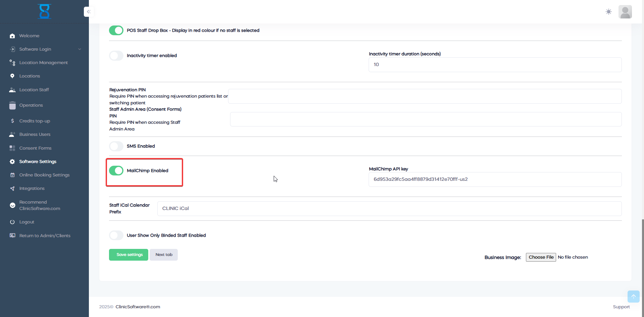Collapse the sidebar with double-chevron icon
The height and width of the screenshot is (317, 644).
tap(89, 12)
